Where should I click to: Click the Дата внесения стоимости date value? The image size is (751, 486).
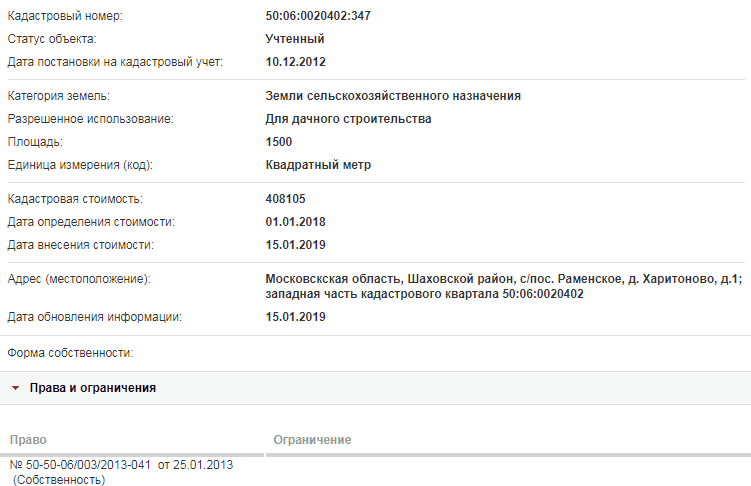click(x=296, y=245)
